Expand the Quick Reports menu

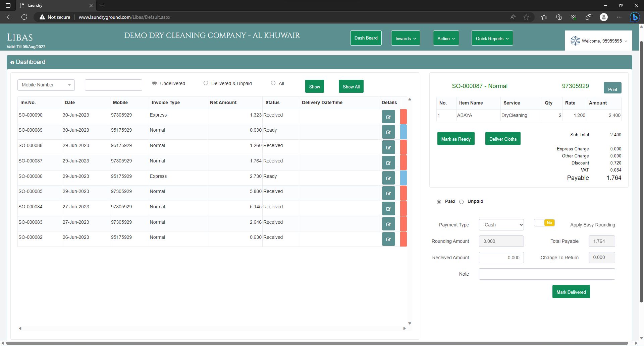click(x=492, y=38)
